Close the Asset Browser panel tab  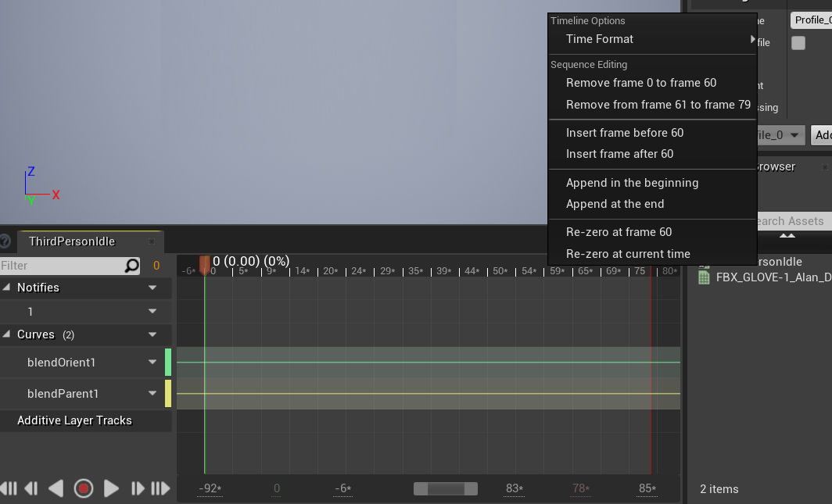tap(824, 167)
